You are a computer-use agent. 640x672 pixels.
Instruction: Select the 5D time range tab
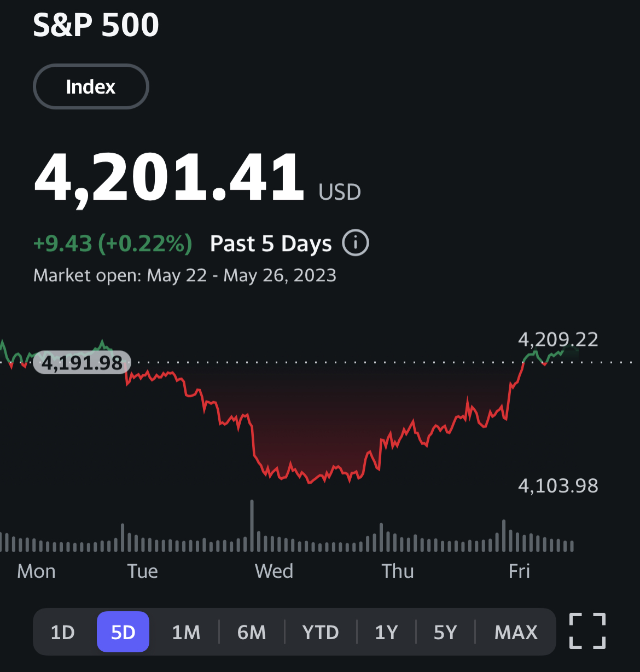pos(123,632)
